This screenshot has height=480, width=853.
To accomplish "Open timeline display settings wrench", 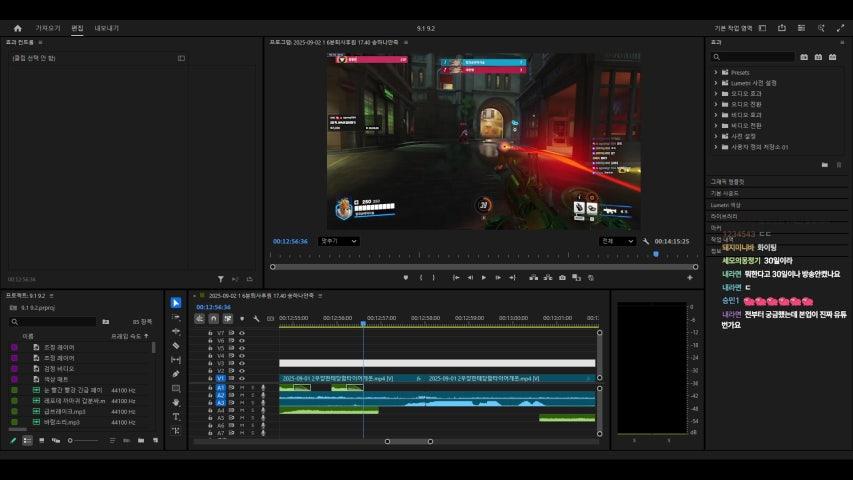I will pos(256,319).
